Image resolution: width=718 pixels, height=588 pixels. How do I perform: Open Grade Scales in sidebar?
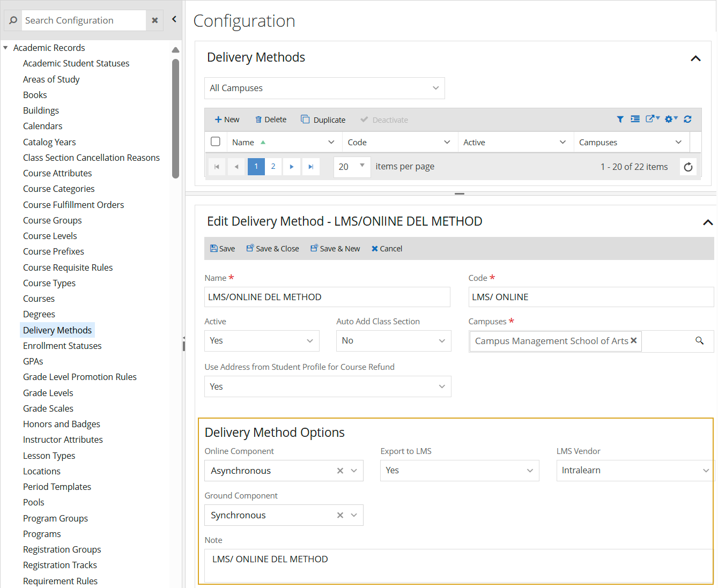tap(48, 408)
